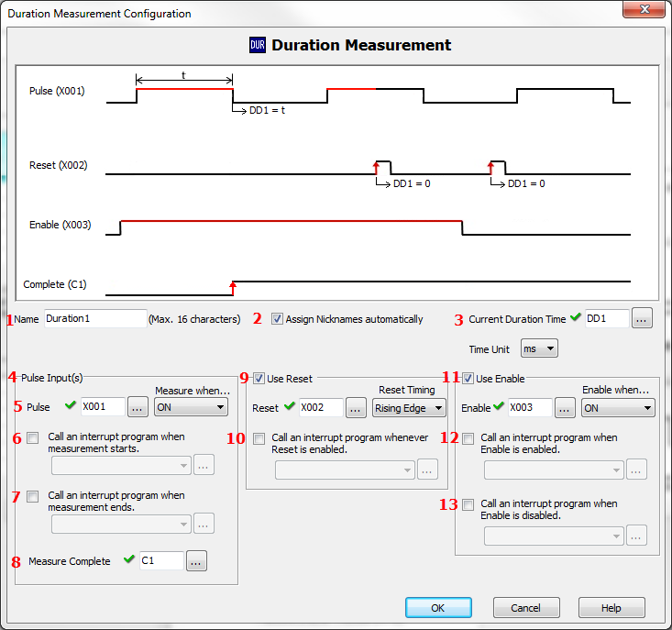Viewport: 672px width, 630px height.
Task: Disable the Use Enable checkbox
Action: pos(468,378)
